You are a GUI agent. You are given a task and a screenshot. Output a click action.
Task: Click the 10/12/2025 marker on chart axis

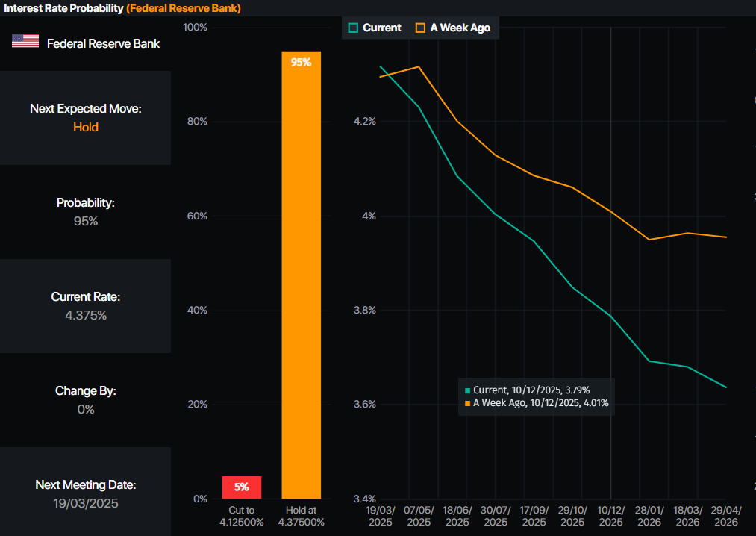[x=611, y=517]
